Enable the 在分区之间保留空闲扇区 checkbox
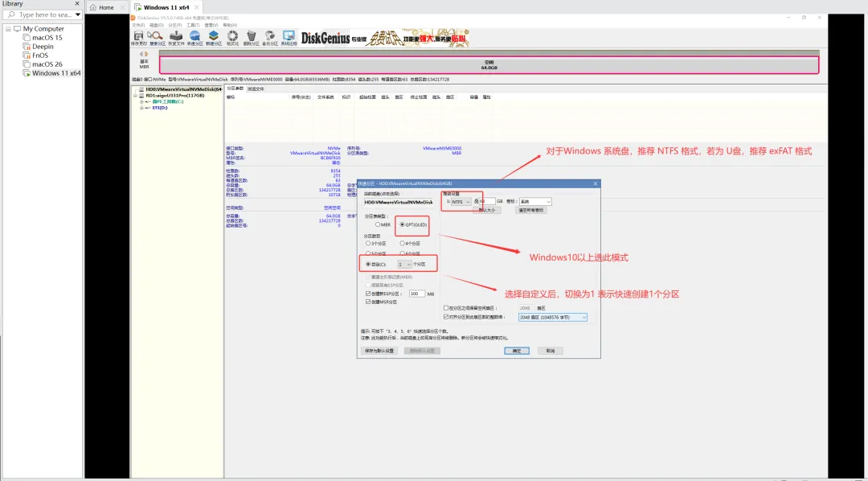Image resolution: width=868 pixels, height=481 pixels. pos(446,307)
